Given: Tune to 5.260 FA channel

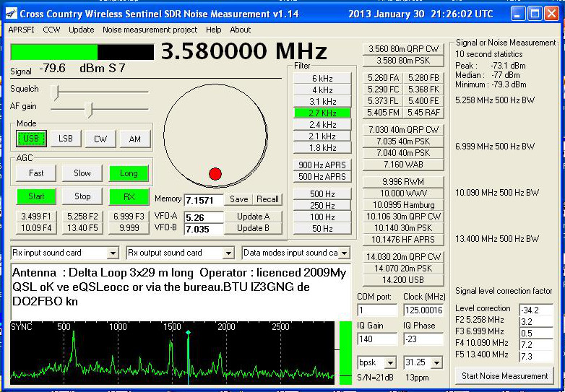Looking at the screenshot, I should 383,78.
